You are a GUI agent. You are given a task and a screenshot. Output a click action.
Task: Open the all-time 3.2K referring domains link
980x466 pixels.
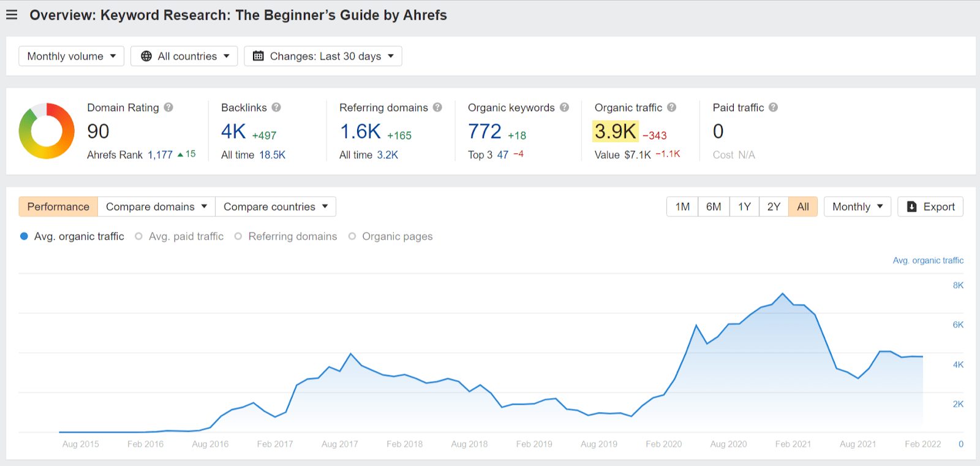(x=388, y=155)
